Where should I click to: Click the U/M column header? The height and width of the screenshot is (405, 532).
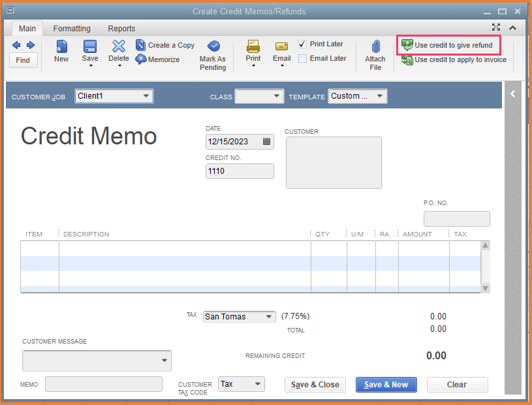click(x=357, y=235)
